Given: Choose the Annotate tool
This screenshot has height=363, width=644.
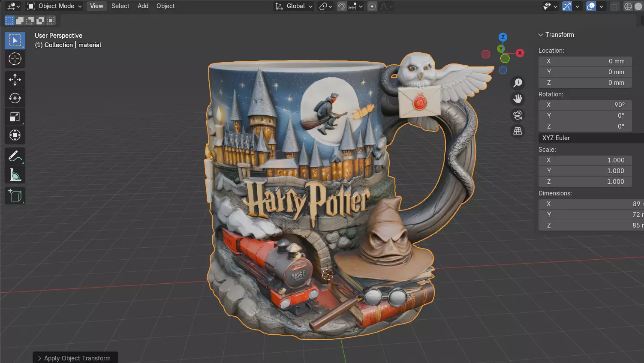Looking at the screenshot, I should click(x=15, y=156).
